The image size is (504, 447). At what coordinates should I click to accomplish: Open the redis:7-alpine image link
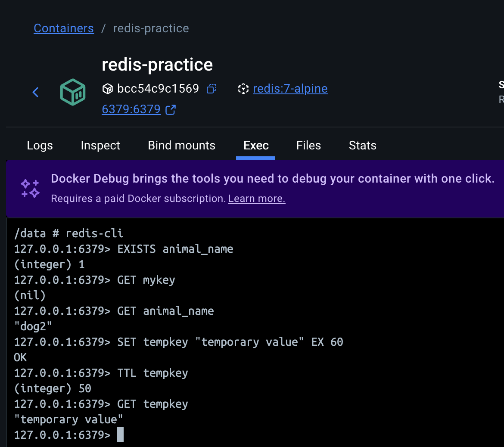(290, 89)
